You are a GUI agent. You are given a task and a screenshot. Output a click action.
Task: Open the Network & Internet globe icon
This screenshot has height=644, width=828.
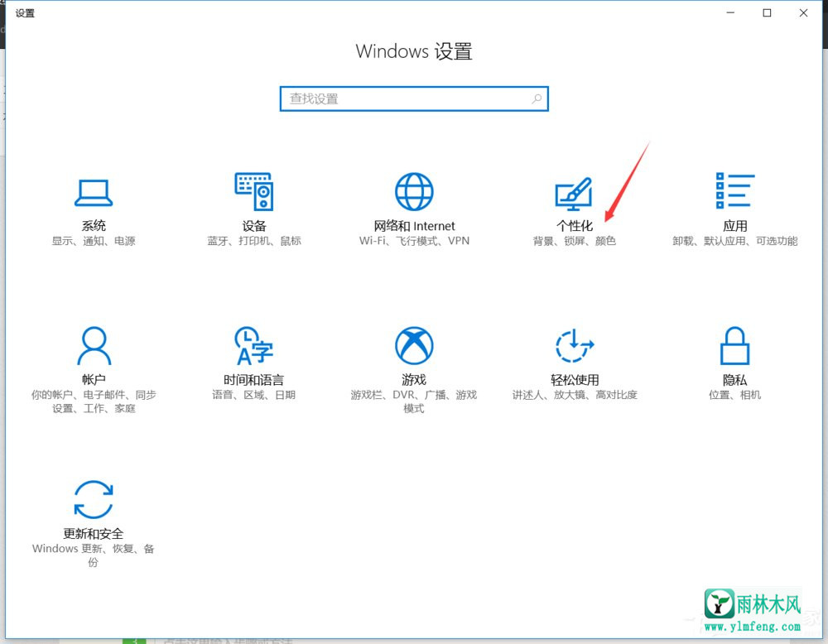coord(414,191)
